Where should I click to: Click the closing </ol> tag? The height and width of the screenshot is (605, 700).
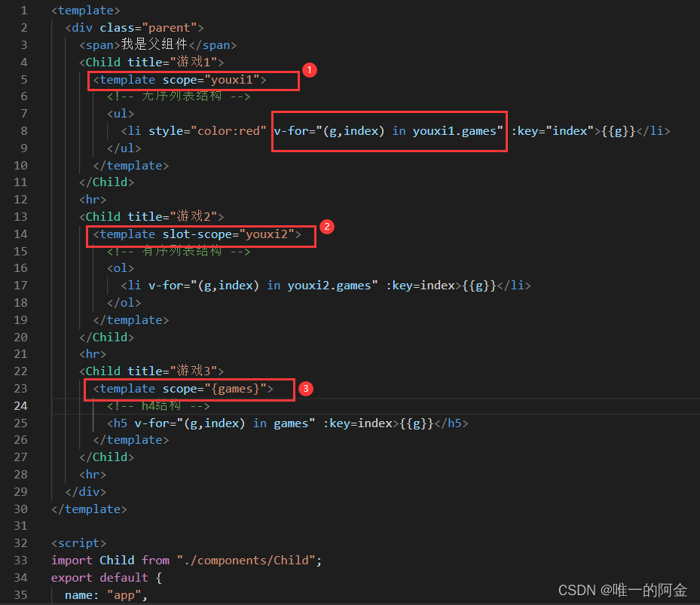[x=124, y=303]
